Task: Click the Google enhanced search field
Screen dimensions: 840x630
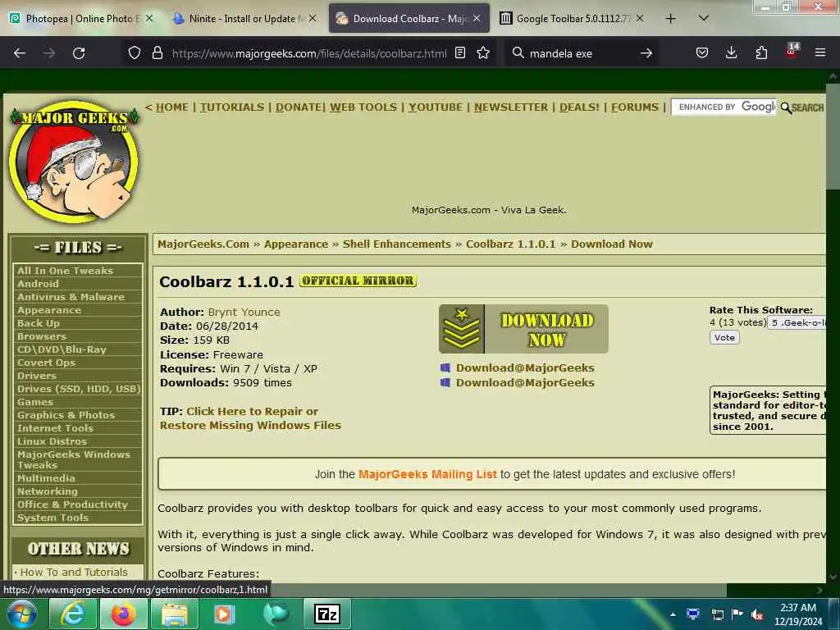Action: (x=724, y=107)
